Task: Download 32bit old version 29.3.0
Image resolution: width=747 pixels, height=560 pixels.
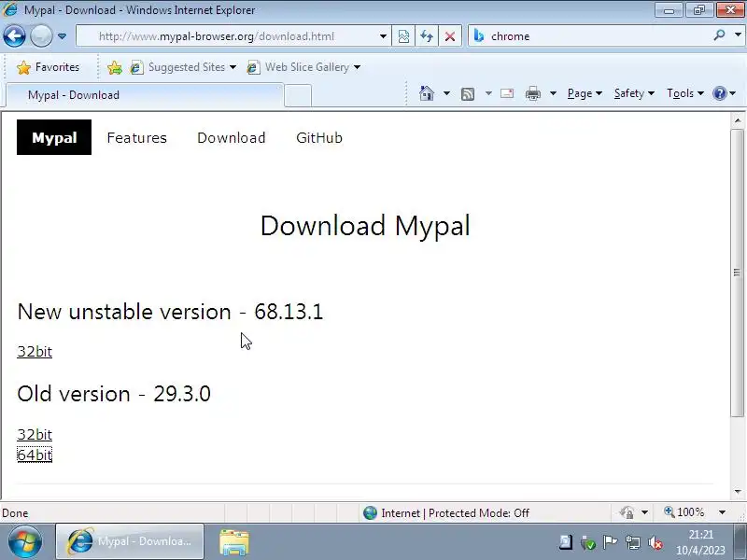Action: [35, 434]
